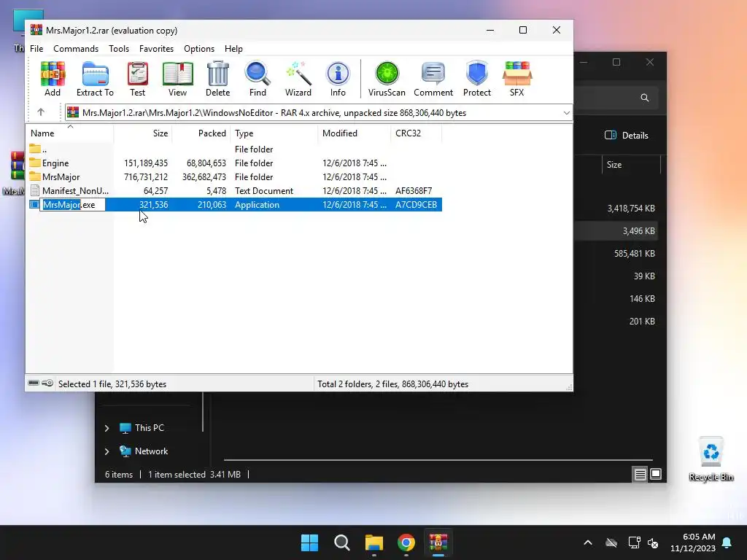Show archive Info icon

[338, 79]
